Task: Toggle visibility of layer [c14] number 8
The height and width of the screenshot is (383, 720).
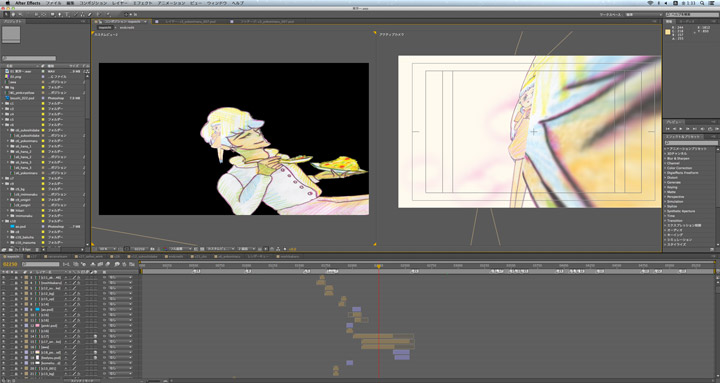Action: click(4, 304)
